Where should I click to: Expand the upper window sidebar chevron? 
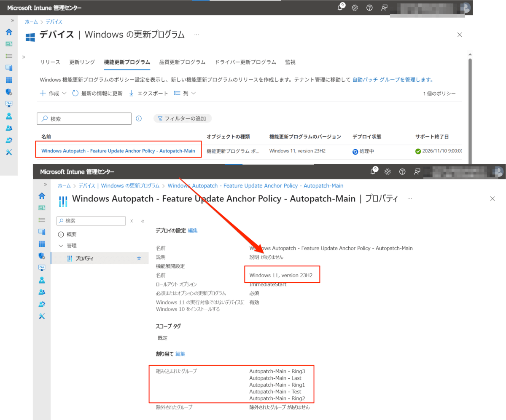(13, 20)
